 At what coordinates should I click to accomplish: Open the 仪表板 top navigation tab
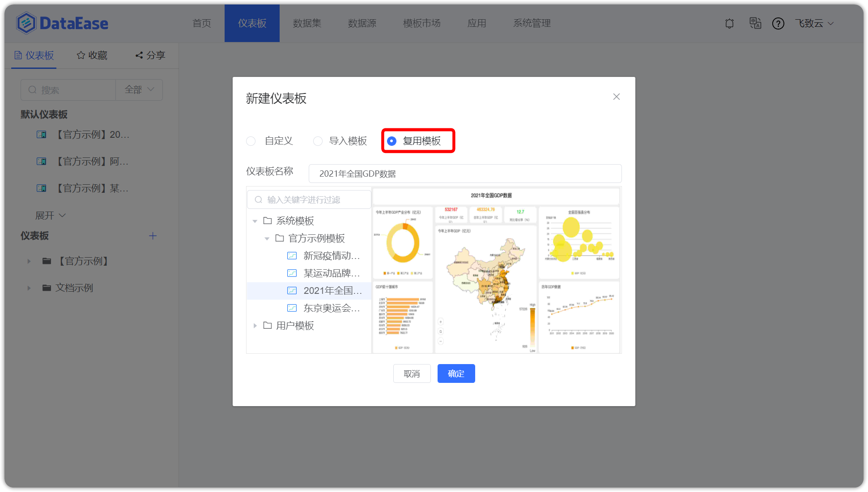[252, 23]
